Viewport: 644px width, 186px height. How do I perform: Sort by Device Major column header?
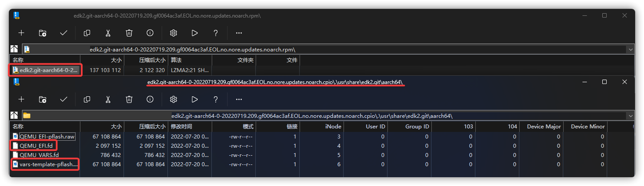coord(541,126)
